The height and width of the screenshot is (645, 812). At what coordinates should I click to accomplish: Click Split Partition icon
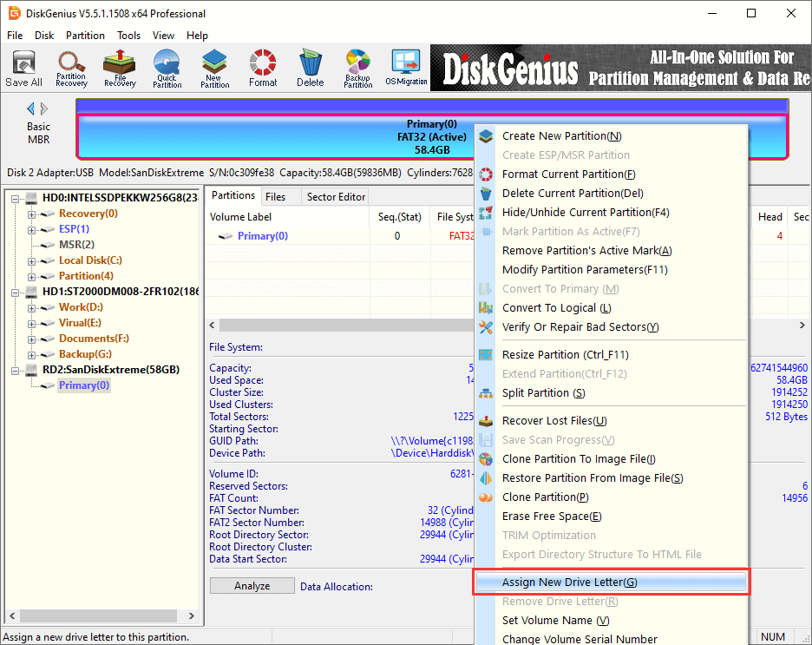(486, 393)
